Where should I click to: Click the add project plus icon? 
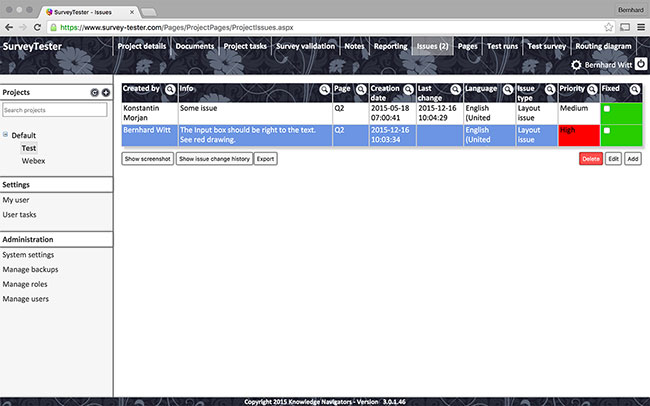106,92
